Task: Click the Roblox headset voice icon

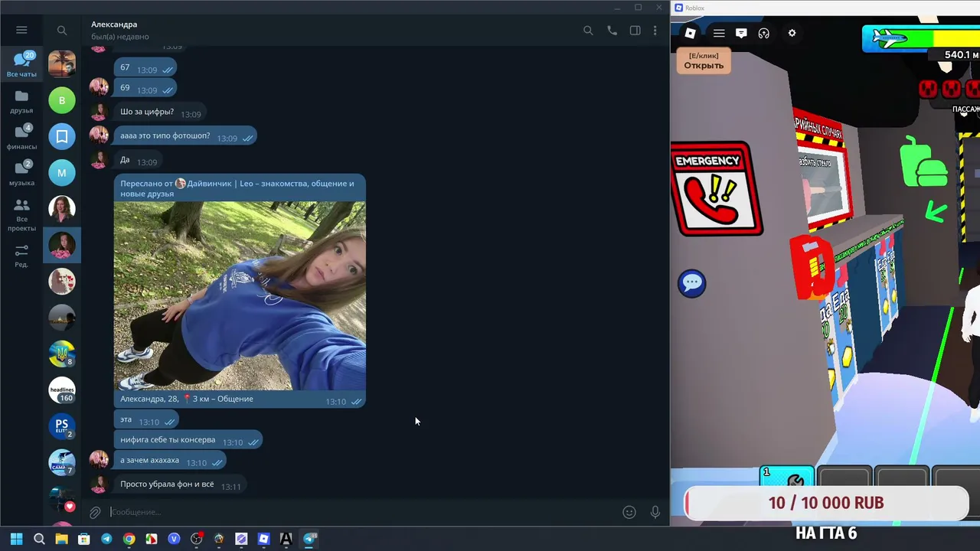Action: (763, 33)
